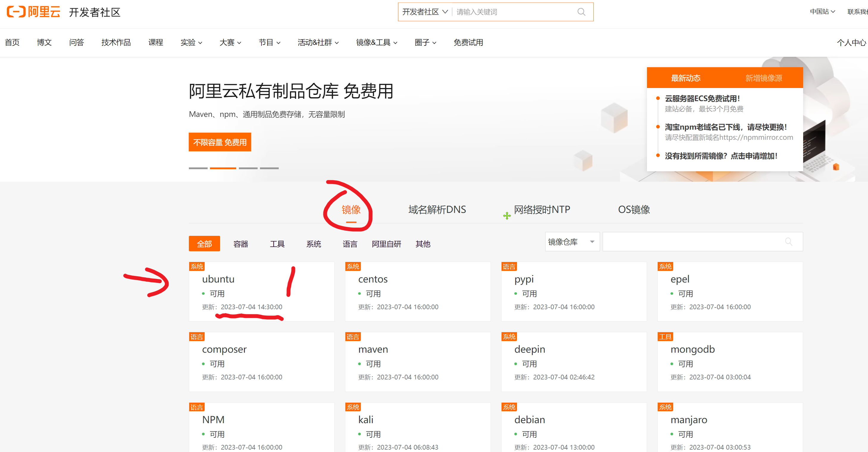Open the 问答 nav item
This screenshot has width=868, height=452.
(x=76, y=43)
